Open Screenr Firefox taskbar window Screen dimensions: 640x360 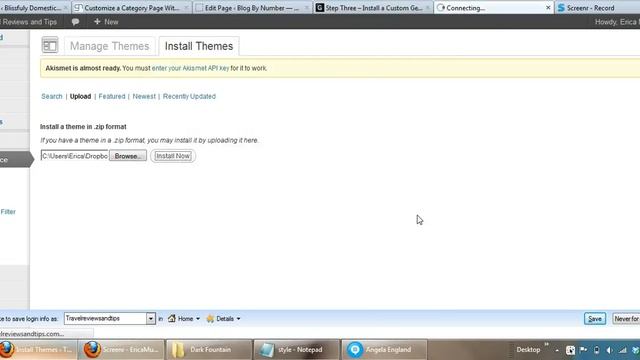pyautogui.click(x=121, y=350)
